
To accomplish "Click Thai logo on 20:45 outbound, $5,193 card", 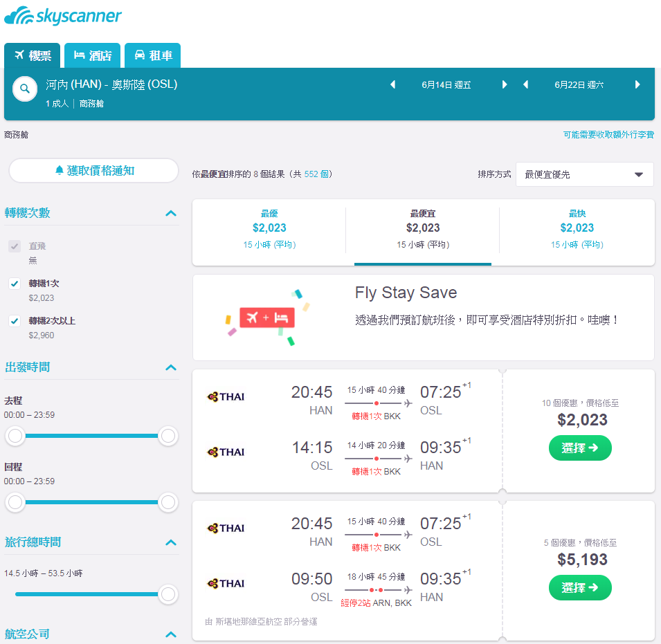I will click(226, 528).
